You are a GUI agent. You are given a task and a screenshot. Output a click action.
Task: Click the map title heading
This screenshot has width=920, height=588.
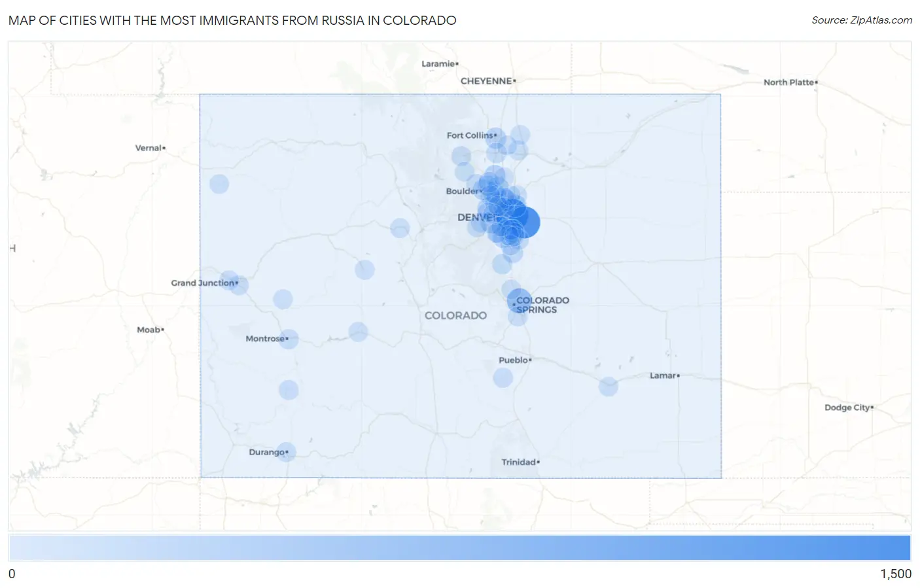(232, 20)
